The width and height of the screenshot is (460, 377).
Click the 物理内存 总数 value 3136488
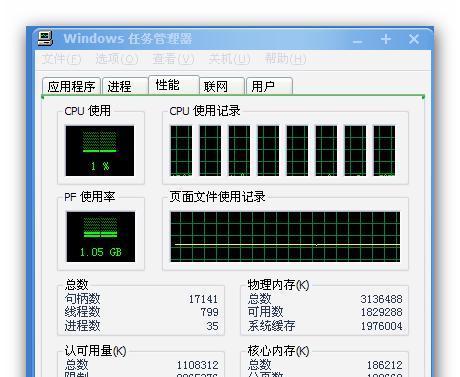point(381,299)
